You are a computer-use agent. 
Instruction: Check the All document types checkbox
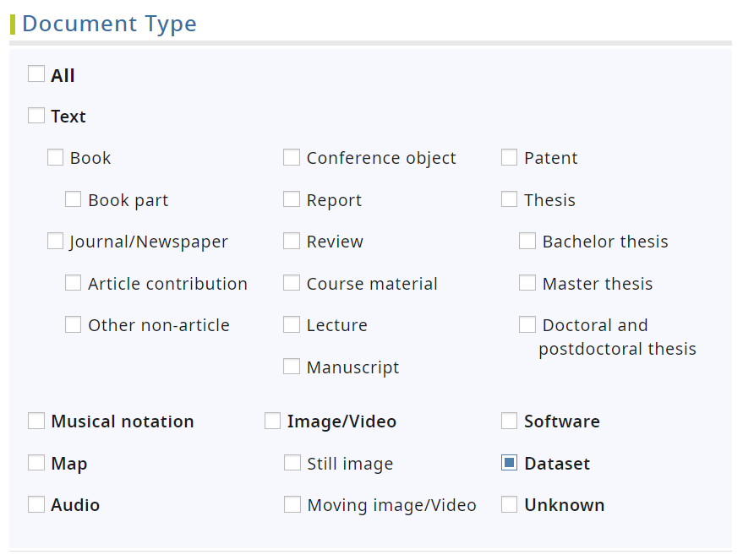pos(36,74)
